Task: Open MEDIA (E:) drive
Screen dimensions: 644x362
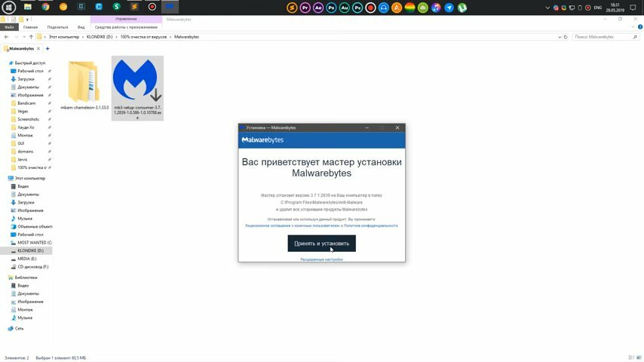Action: [27, 259]
